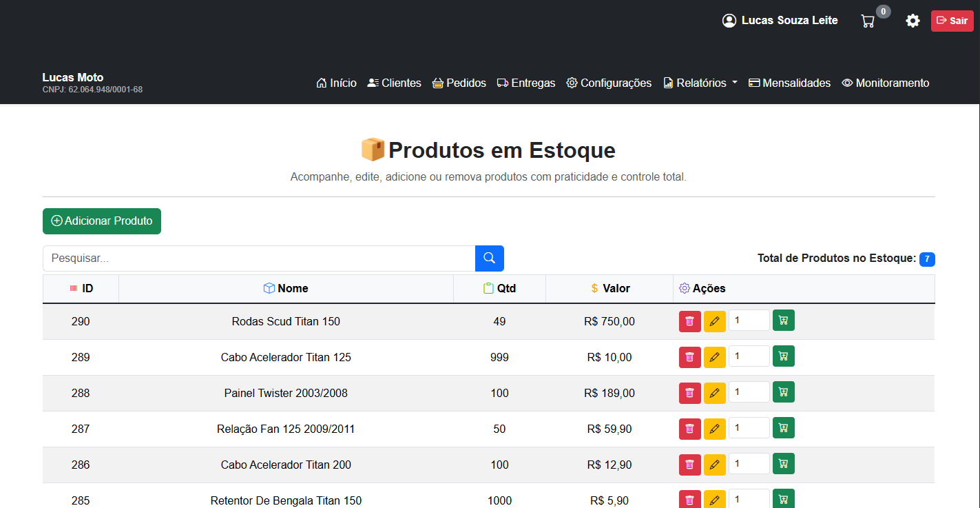This screenshot has width=980, height=508.
Task: Add Painel Twister 2003/2008 to the cart
Action: tap(783, 392)
